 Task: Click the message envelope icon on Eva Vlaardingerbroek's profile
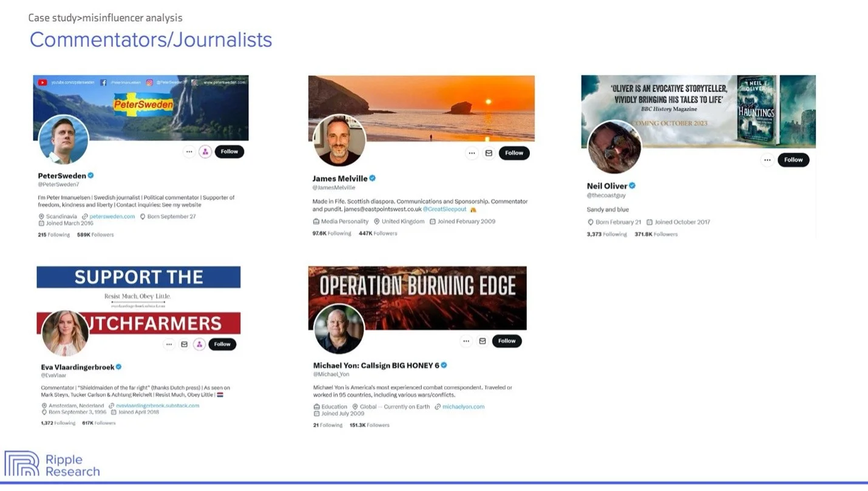pyautogui.click(x=185, y=344)
